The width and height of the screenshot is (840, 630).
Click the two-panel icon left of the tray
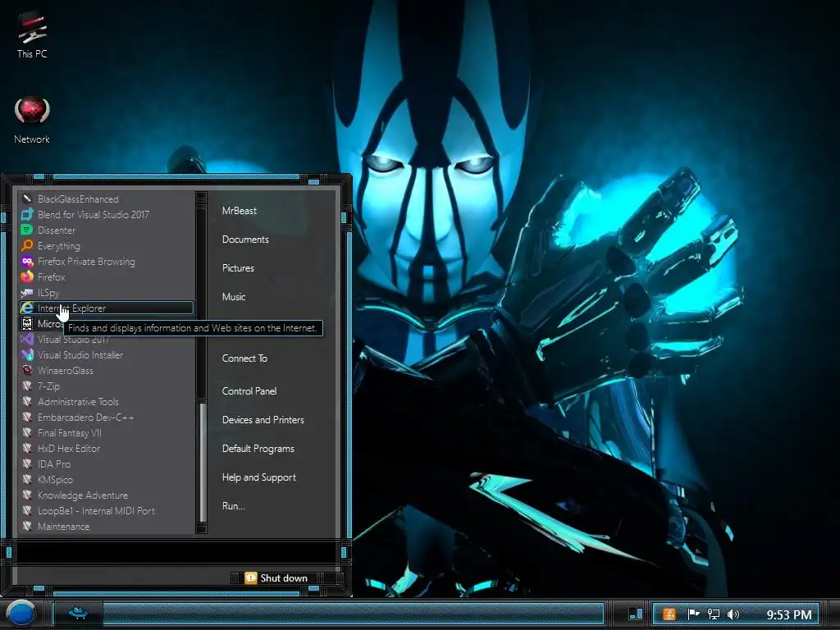click(636, 614)
